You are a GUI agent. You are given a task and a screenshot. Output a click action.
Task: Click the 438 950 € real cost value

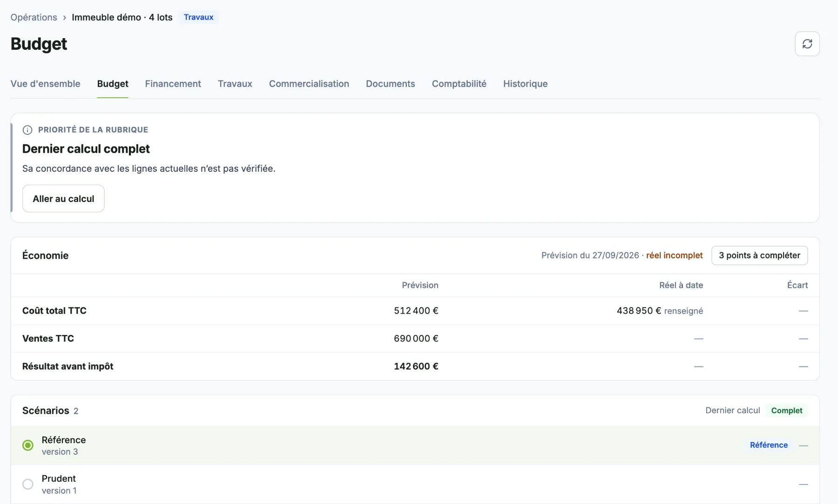tap(639, 310)
